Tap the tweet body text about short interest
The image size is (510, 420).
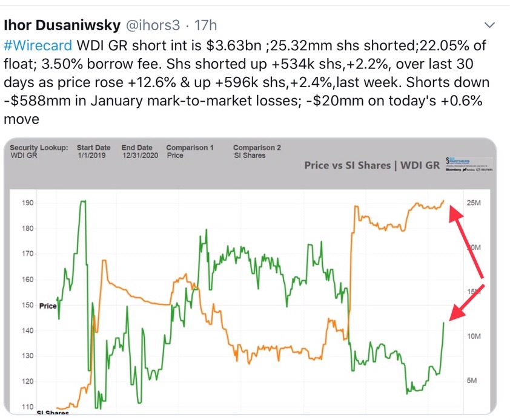(242, 83)
